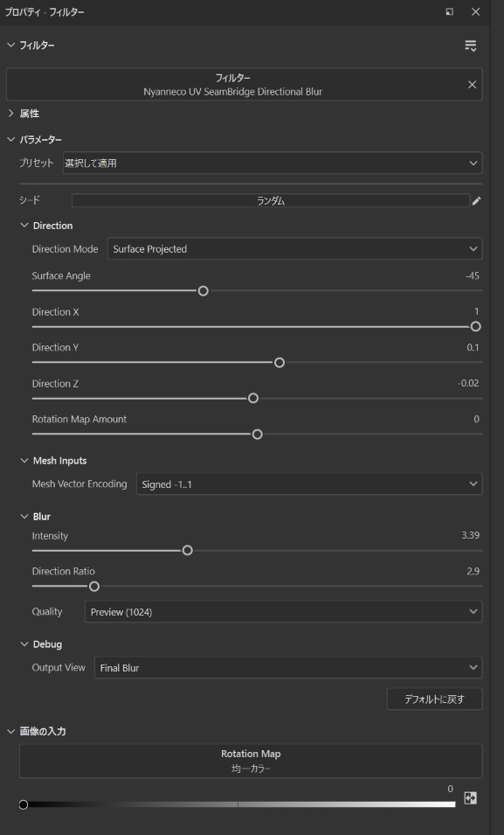Screen dimensions: 504x835
Task: Click the Intensity value 3.39
Action: 471,535
